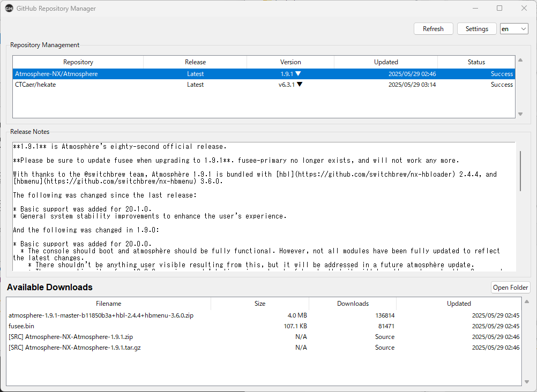Click Latest release cell for CTCaer/hekate

pos(195,84)
